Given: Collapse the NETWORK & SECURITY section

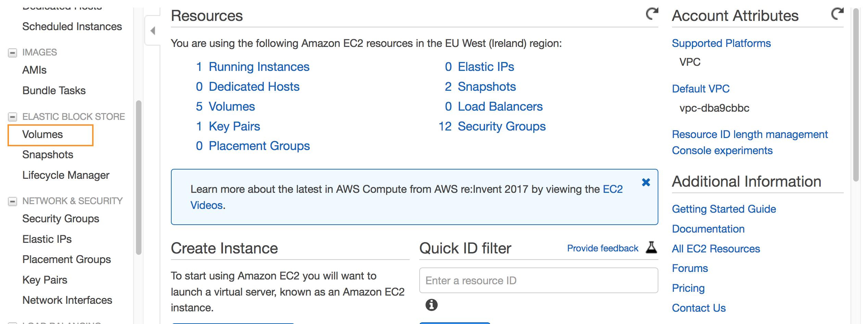Looking at the screenshot, I should pos(12,201).
